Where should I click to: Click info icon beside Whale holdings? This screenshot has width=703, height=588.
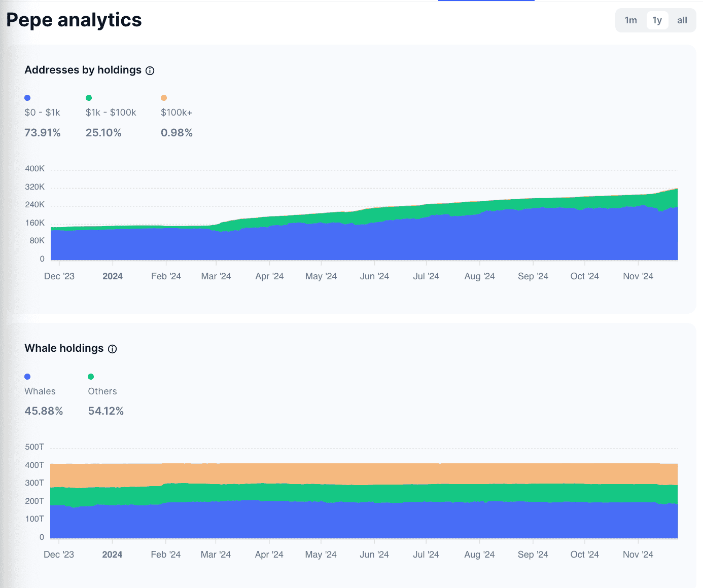(113, 349)
